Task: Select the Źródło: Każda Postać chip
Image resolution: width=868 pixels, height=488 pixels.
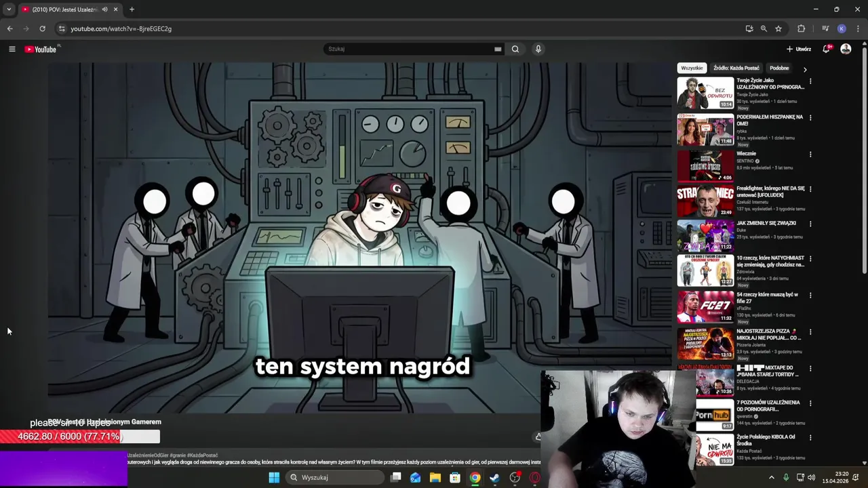Action: click(736, 68)
